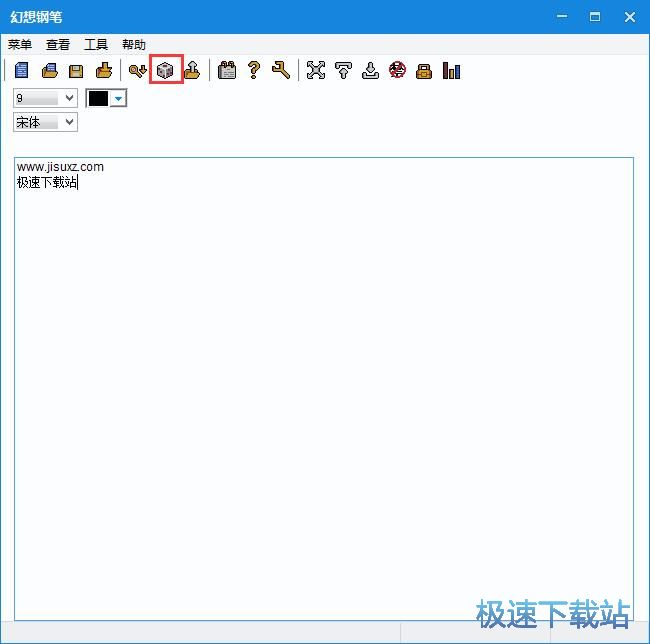Open the 菜单 menu
Viewport: 650px width, 644px height.
pyautogui.click(x=20, y=44)
